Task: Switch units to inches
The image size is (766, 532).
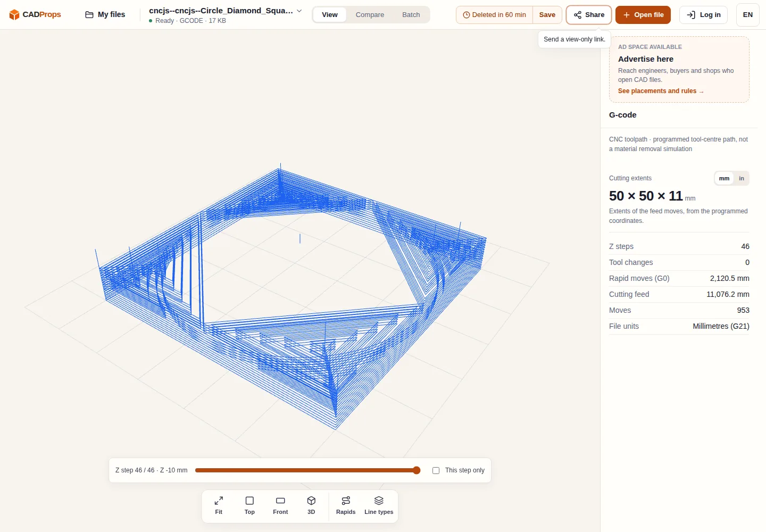Action: click(741, 178)
